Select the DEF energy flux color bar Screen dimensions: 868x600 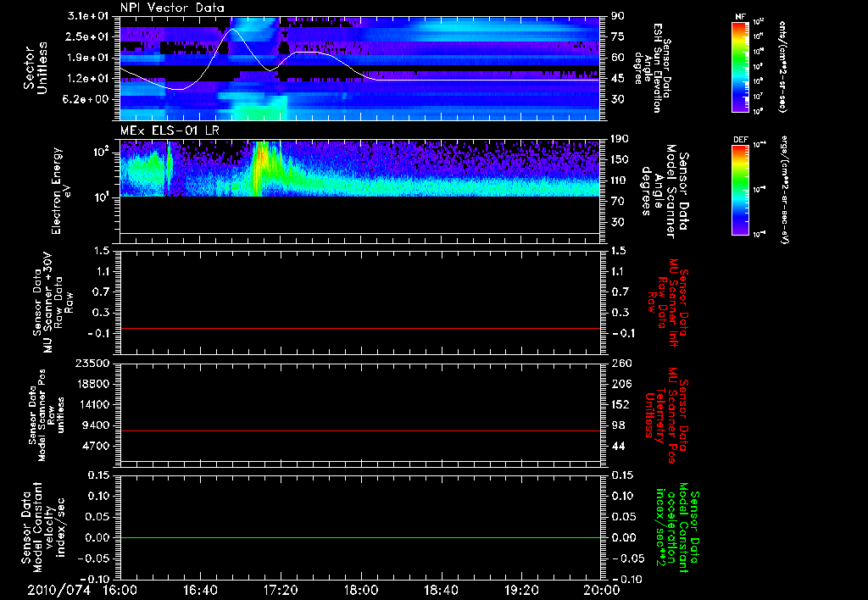click(x=740, y=190)
